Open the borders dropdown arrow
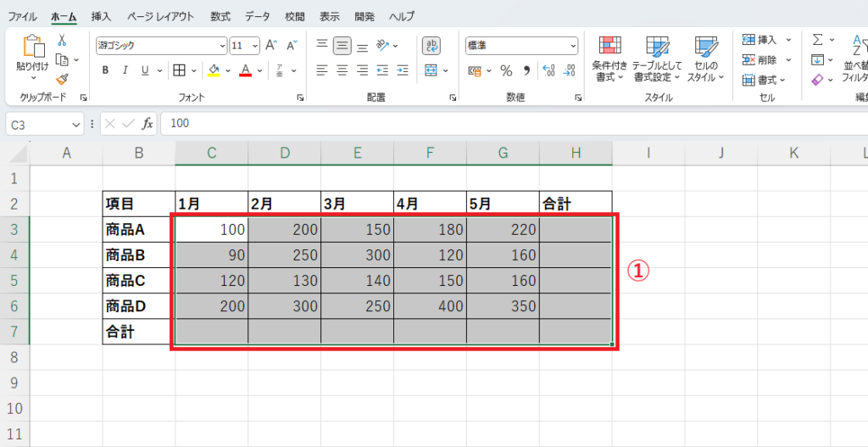 (x=194, y=70)
